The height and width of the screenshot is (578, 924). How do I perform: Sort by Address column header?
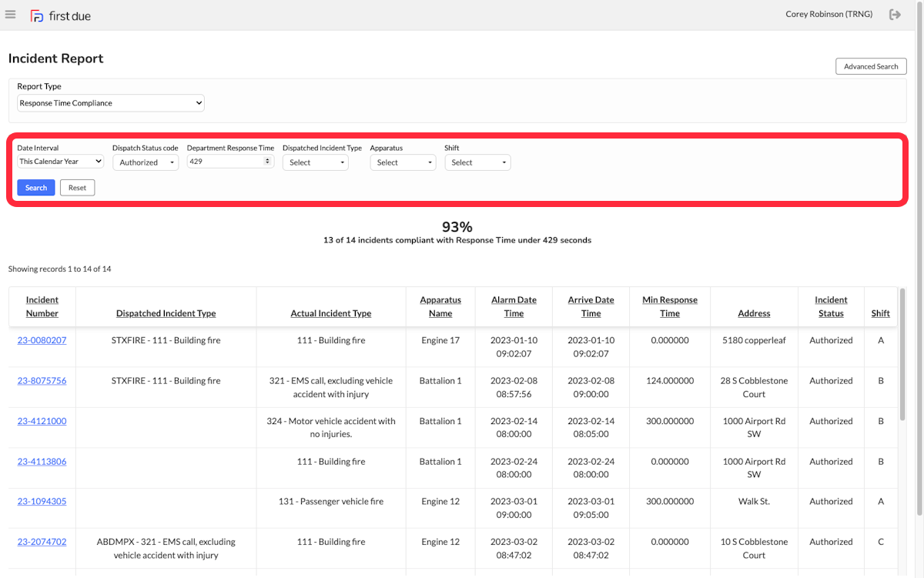(x=754, y=313)
